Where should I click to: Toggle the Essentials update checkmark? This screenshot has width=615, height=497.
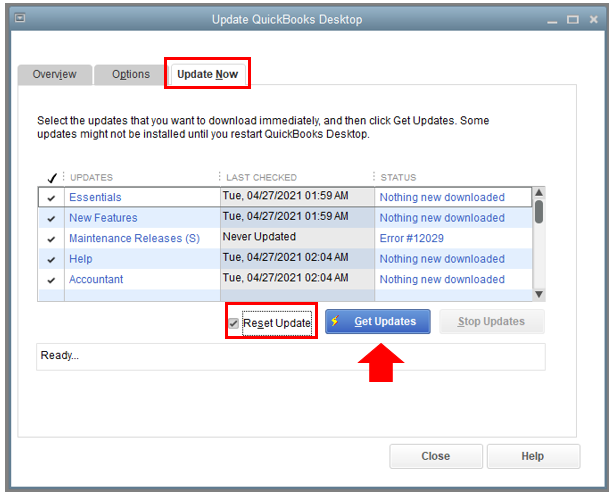pyautogui.click(x=51, y=198)
